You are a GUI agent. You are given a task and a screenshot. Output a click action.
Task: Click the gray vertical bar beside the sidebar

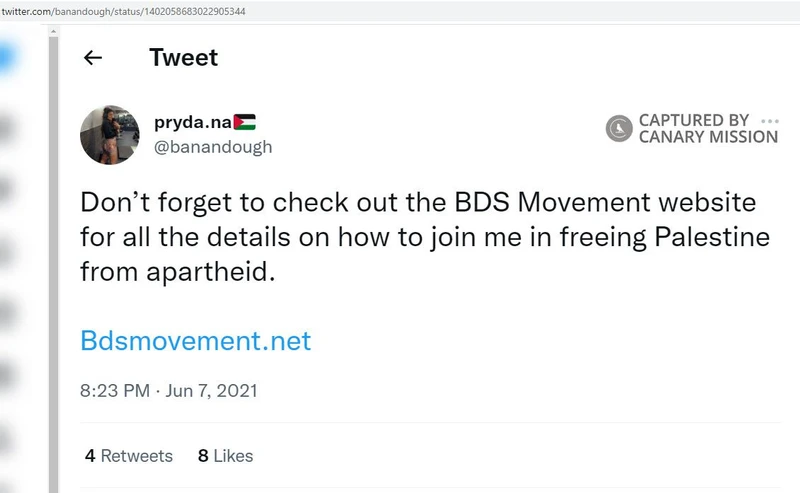54,250
